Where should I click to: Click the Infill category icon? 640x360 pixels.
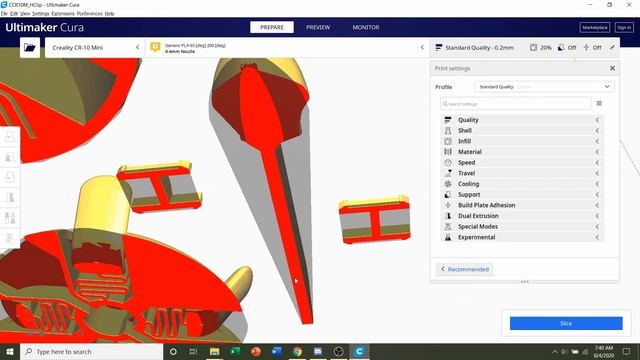pos(448,141)
